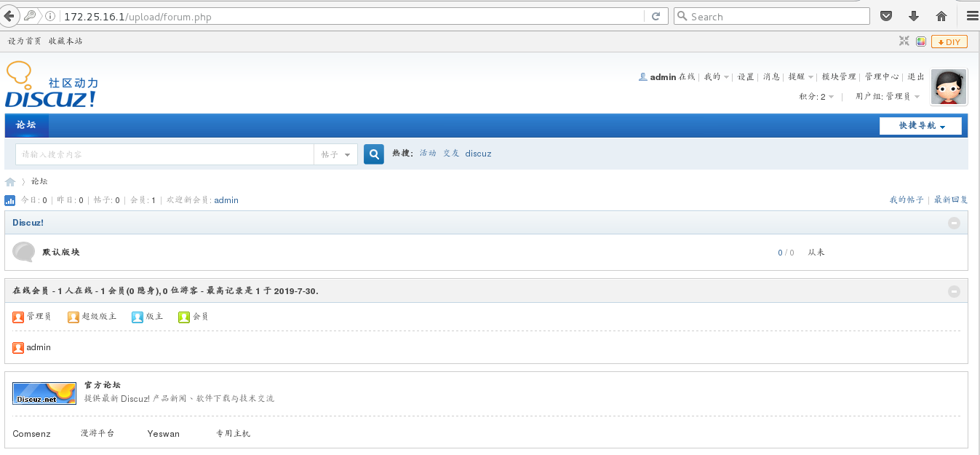This screenshot has height=455, width=980.
Task: Expand the 提醒 notifications dropdown
Action: tap(801, 76)
